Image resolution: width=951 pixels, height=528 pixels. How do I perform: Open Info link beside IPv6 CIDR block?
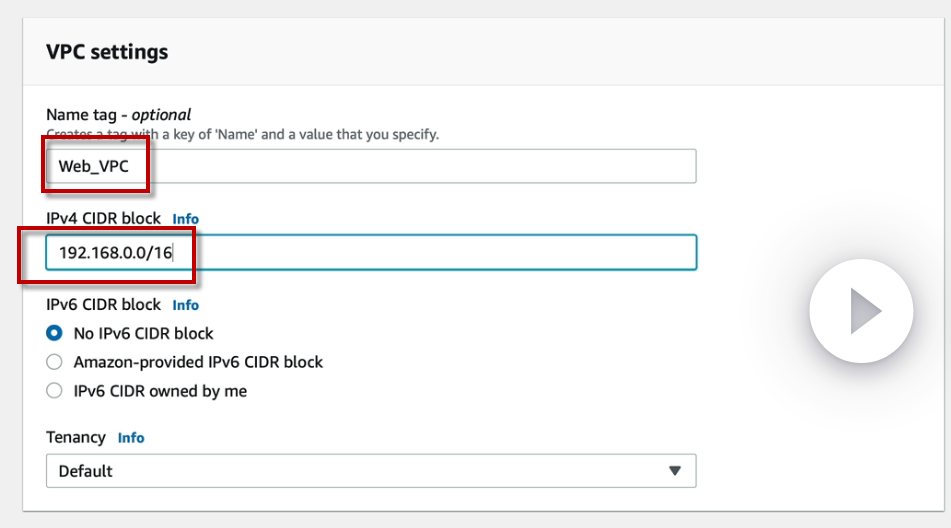(185, 305)
